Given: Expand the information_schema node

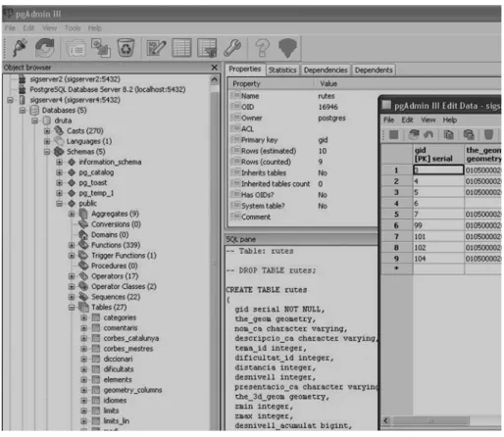Looking at the screenshot, I should click(59, 162).
